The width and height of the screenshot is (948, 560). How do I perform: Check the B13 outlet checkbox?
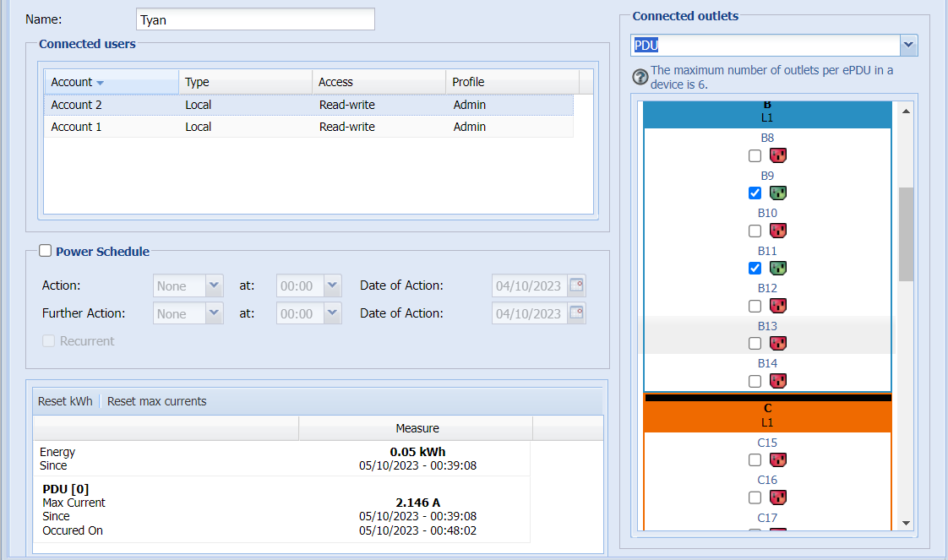tap(755, 344)
